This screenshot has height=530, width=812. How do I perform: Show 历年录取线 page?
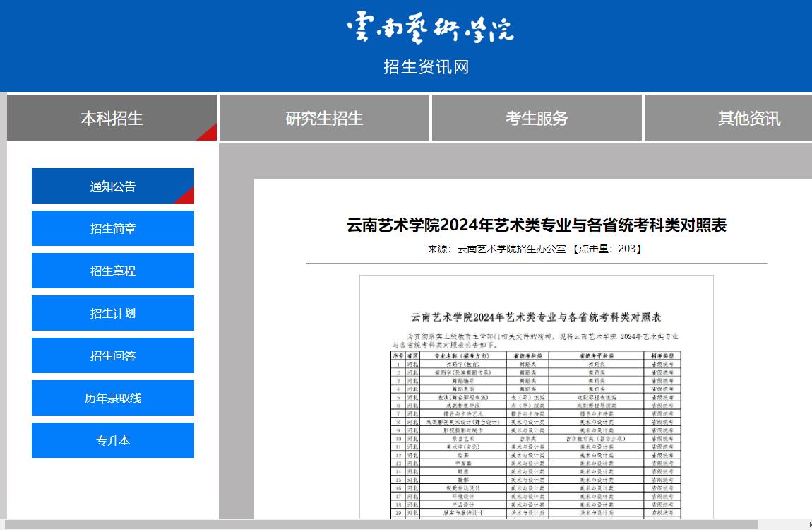(113, 398)
